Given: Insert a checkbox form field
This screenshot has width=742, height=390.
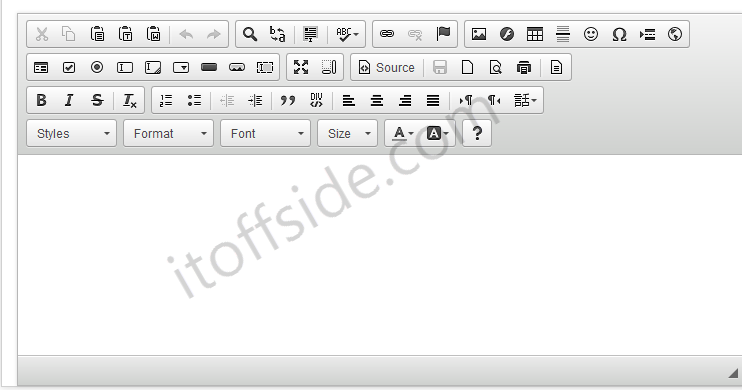Looking at the screenshot, I should click(x=69, y=68).
